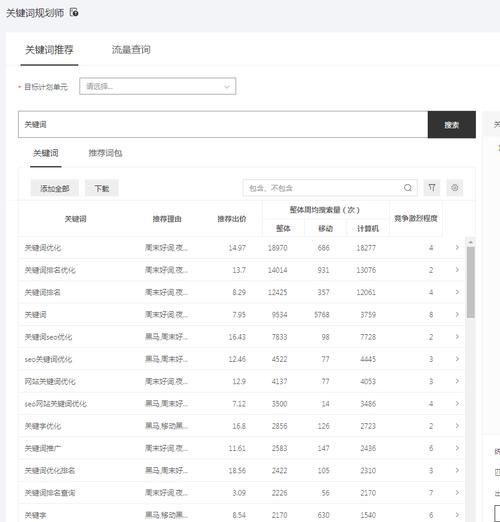
Task: Click 竞争激烈程度 column header
Action: 415,218
